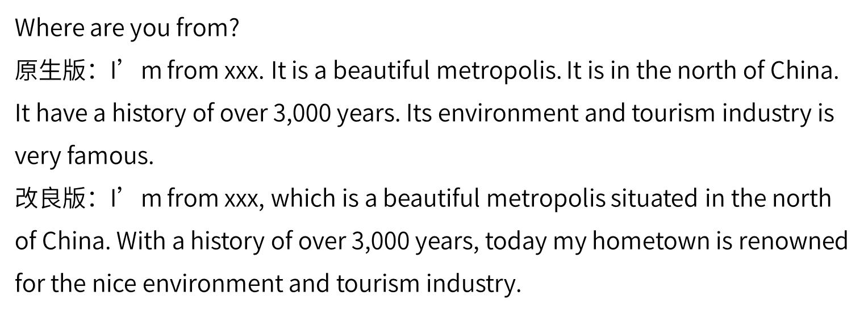Click the label '原生版' in the text
The width and height of the screenshot is (868, 320).
coord(50,71)
